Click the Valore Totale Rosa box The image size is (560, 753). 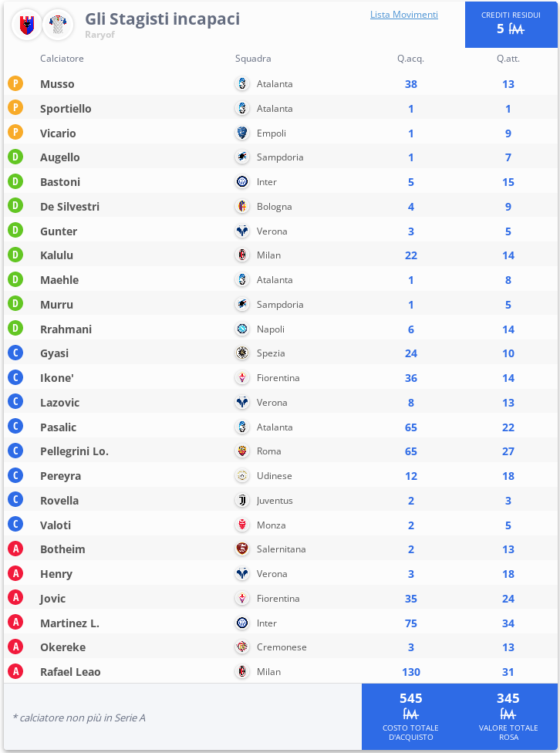(x=508, y=716)
